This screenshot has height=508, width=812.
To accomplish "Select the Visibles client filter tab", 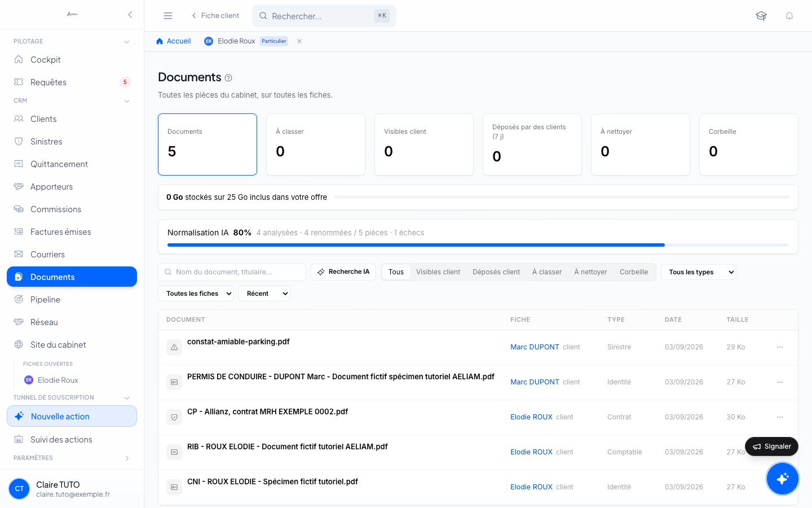I will [438, 272].
